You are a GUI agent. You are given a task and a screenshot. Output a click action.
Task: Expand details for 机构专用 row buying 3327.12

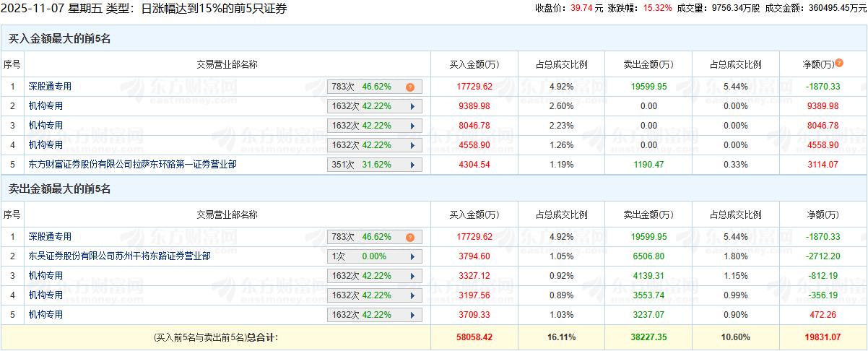pos(412,276)
